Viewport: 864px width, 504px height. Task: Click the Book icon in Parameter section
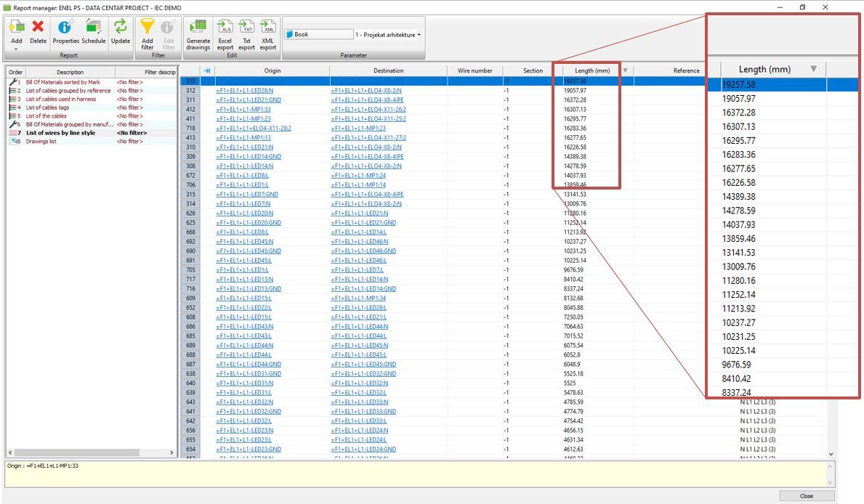[x=291, y=32]
